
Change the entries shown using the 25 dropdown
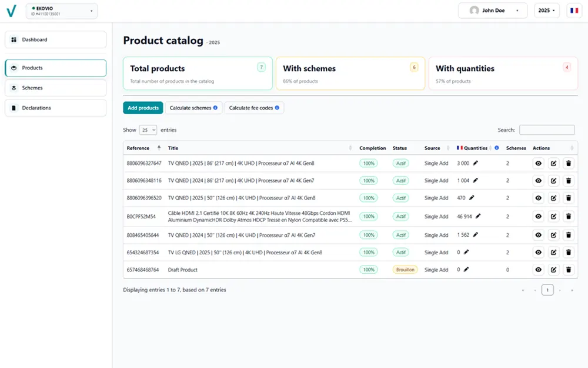[x=148, y=130]
